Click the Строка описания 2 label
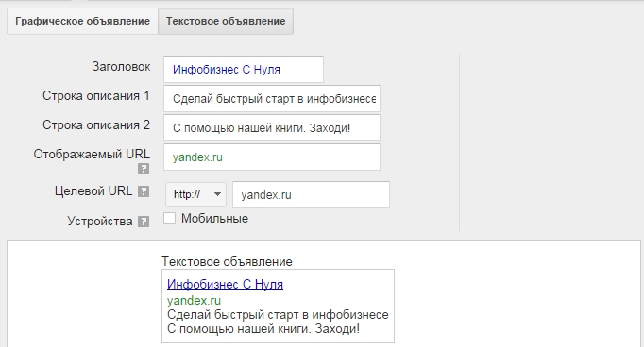Screen dimensions: 644x347 (96, 125)
